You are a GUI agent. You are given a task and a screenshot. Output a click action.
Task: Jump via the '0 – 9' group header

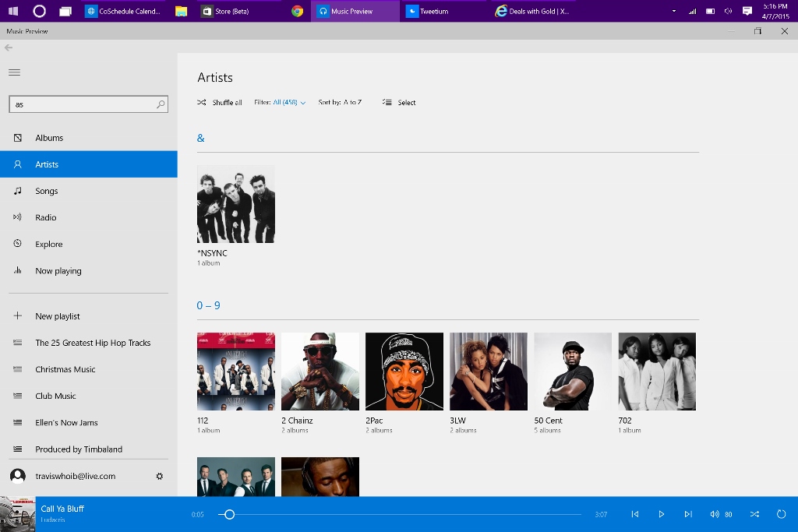(208, 305)
